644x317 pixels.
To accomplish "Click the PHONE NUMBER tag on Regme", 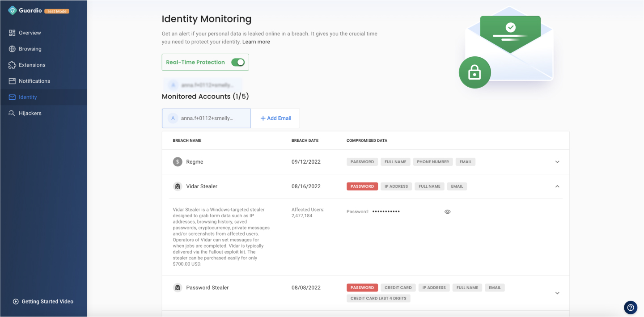I will [433, 162].
